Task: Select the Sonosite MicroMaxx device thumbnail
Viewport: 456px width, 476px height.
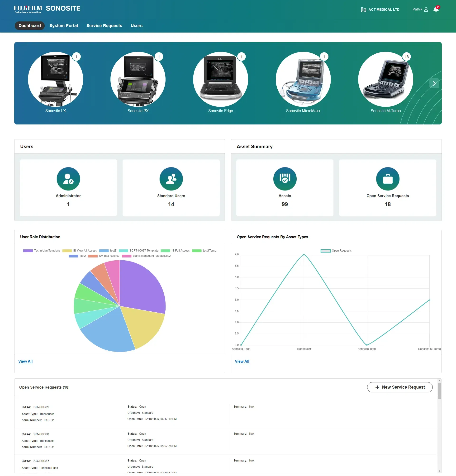Action: (303, 79)
